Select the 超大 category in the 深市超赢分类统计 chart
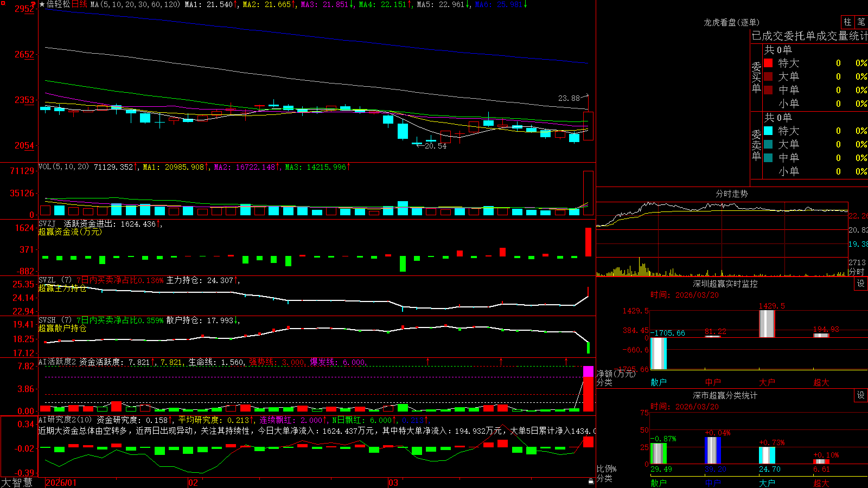The image size is (868, 488). coord(821,483)
